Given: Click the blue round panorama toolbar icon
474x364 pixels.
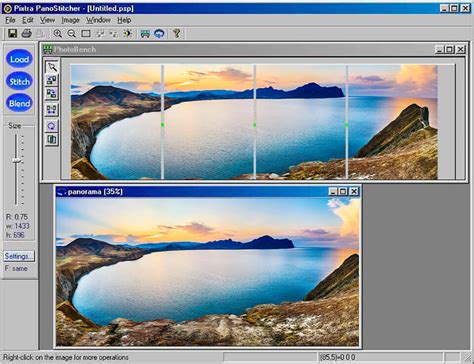Looking at the screenshot, I should (159, 33).
